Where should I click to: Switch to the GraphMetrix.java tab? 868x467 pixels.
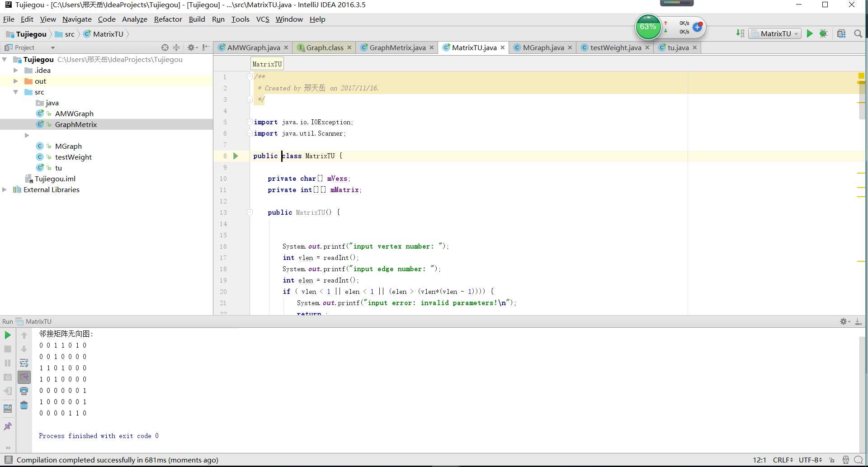(397, 47)
